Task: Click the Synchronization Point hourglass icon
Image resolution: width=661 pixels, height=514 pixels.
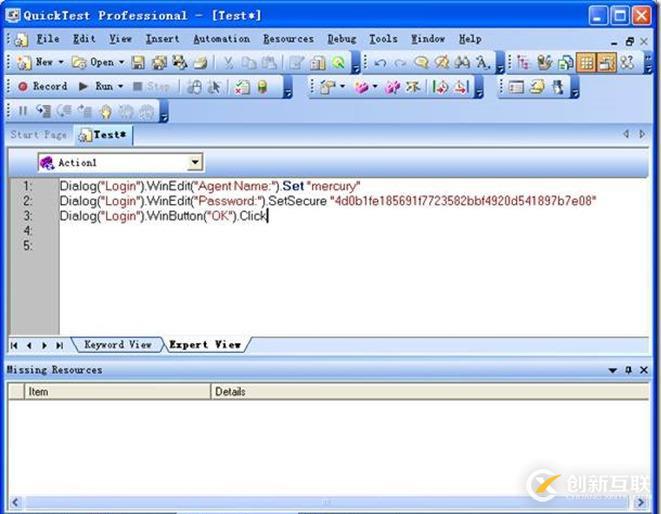Action: pyautogui.click(x=413, y=87)
